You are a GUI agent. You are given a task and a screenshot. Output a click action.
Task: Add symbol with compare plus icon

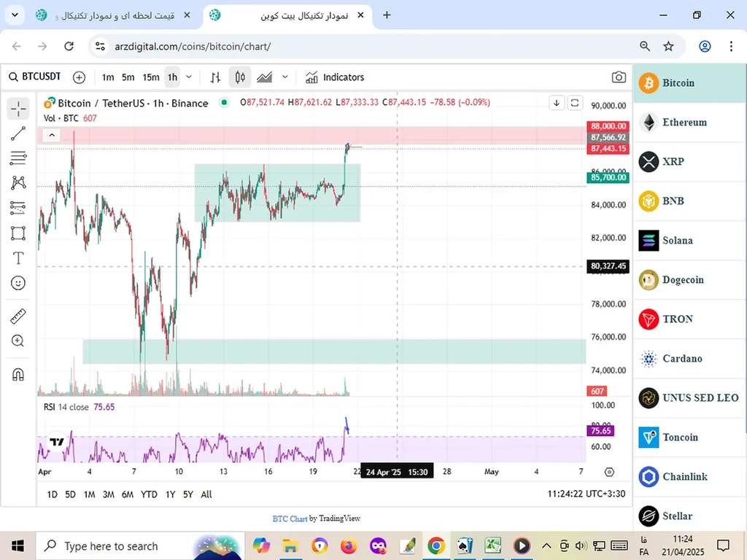(79, 77)
